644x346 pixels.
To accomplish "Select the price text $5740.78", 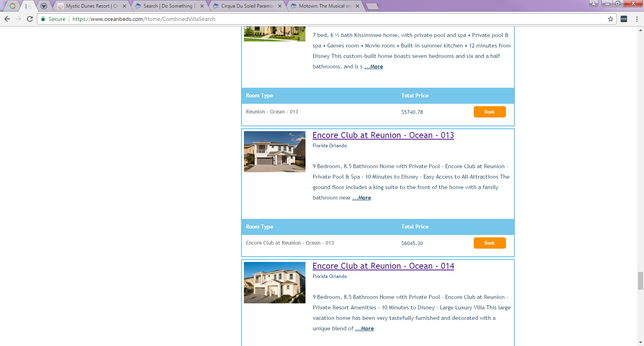I will click(412, 112).
